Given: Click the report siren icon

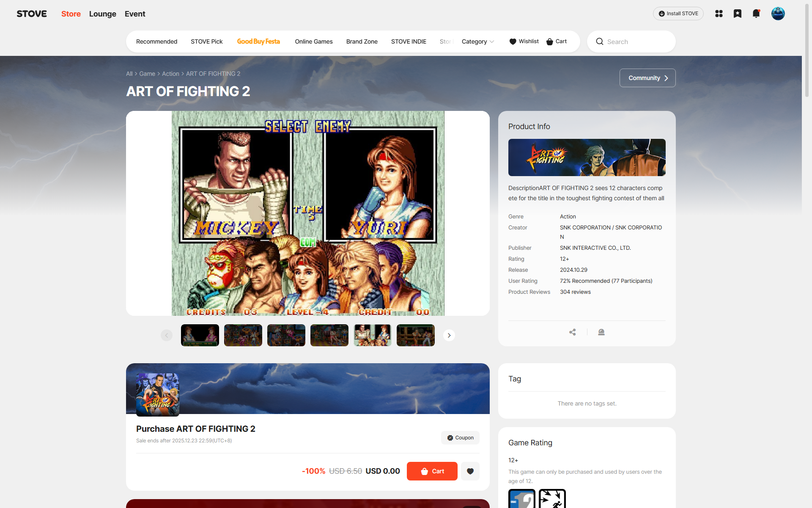Looking at the screenshot, I should pyautogui.click(x=601, y=332).
